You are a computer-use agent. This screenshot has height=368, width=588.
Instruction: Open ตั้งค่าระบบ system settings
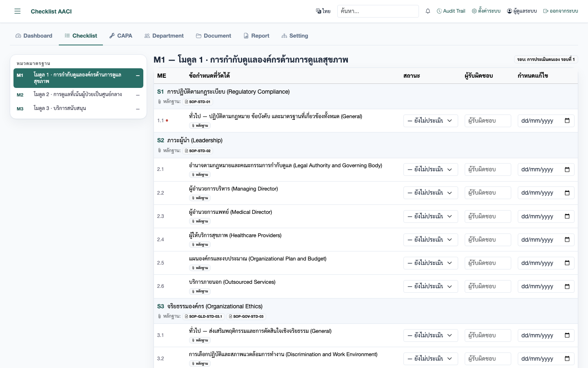[x=486, y=11]
